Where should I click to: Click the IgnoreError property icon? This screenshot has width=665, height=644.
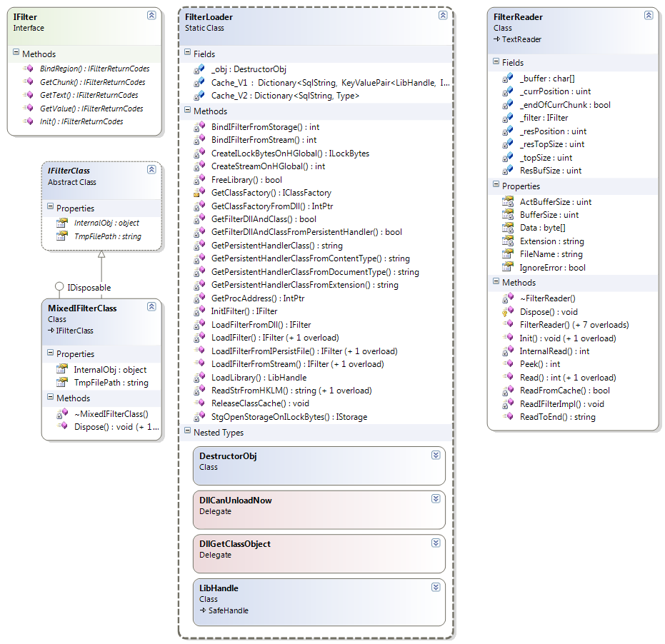tap(508, 268)
